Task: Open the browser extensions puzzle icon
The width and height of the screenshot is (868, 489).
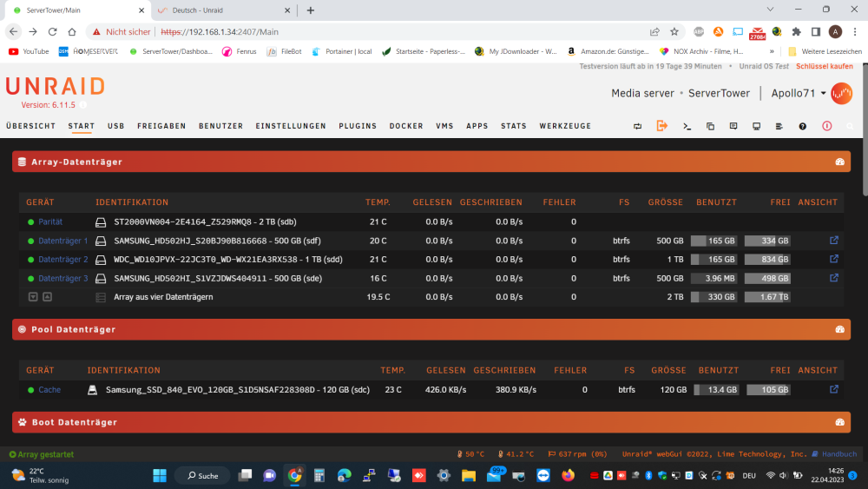Action: pyautogui.click(x=796, y=31)
